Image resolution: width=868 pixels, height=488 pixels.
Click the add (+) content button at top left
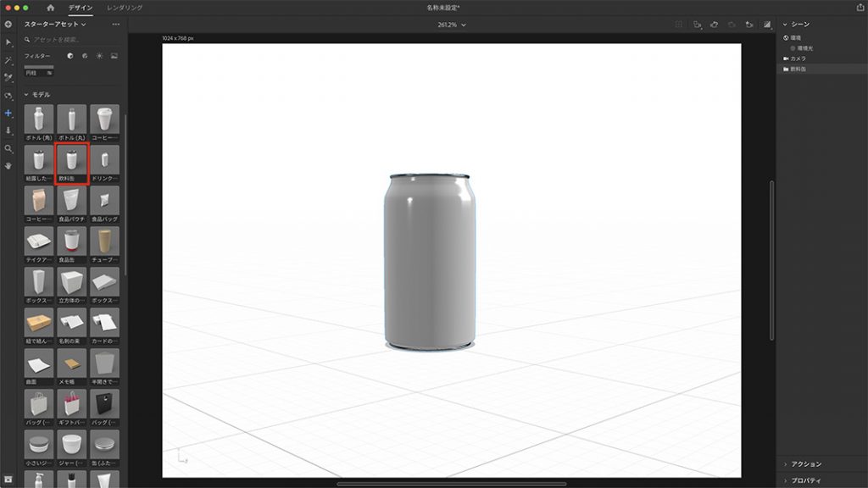8,24
